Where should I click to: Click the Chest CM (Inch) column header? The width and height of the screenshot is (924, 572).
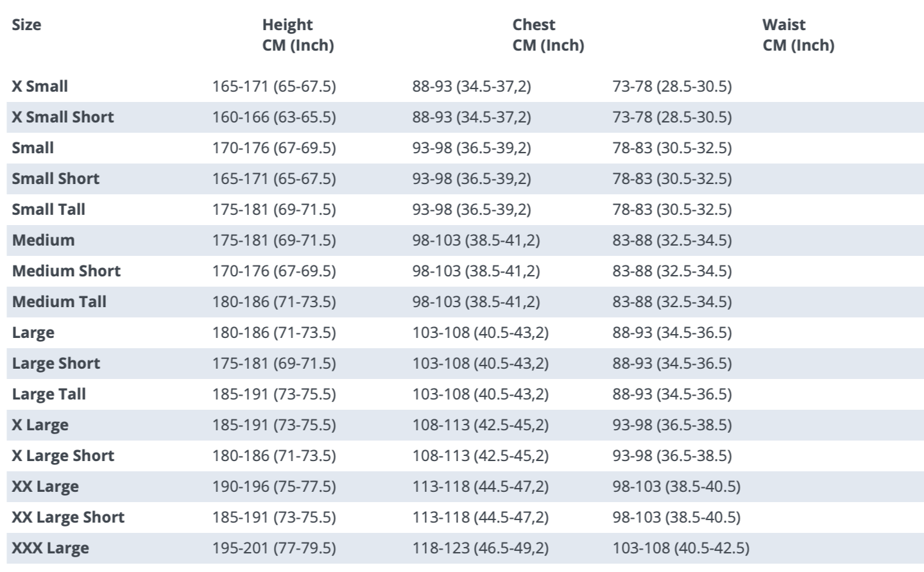(x=548, y=35)
